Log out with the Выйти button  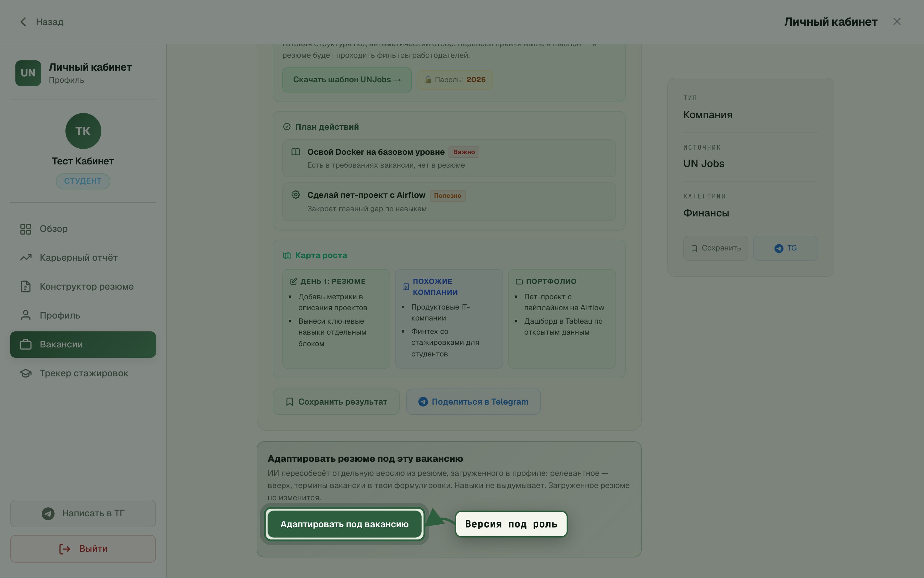(83, 548)
